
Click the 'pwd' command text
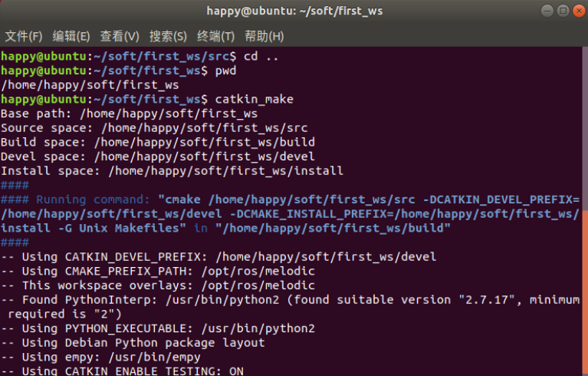point(225,71)
